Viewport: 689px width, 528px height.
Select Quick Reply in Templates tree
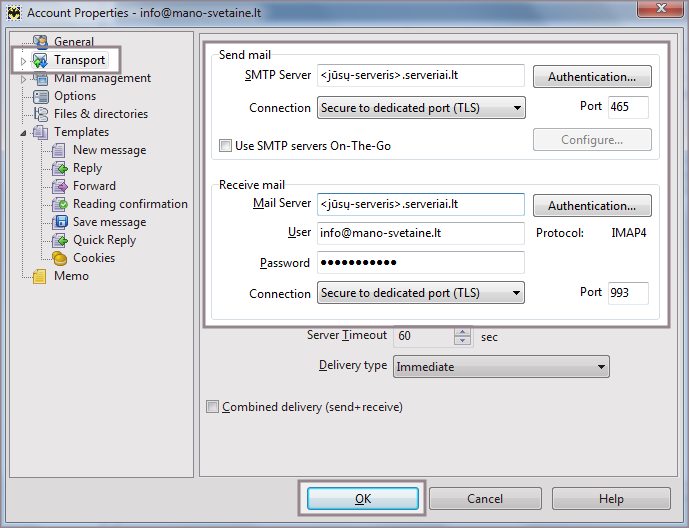point(106,240)
